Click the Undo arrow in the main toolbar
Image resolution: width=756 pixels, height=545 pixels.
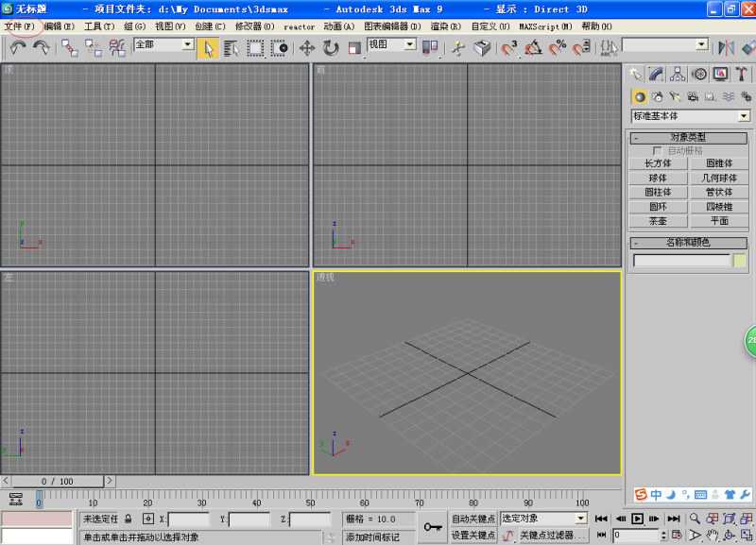pos(18,47)
